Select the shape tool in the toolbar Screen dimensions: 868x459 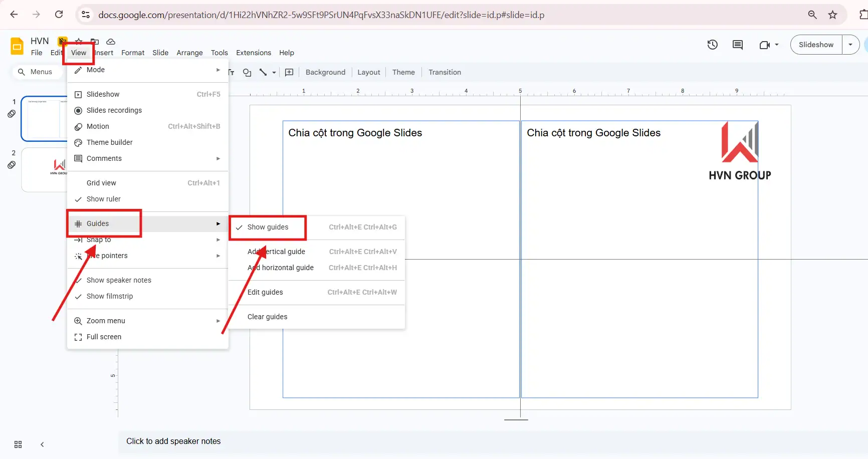(247, 72)
